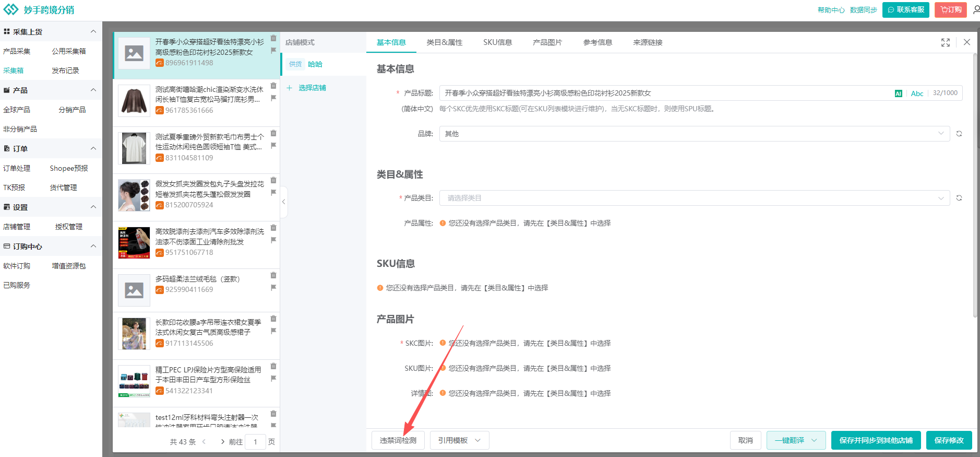The width and height of the screenshot is (980, 457).
Task: Select the brown sweater product thumbnail
Action: point(134,100)
